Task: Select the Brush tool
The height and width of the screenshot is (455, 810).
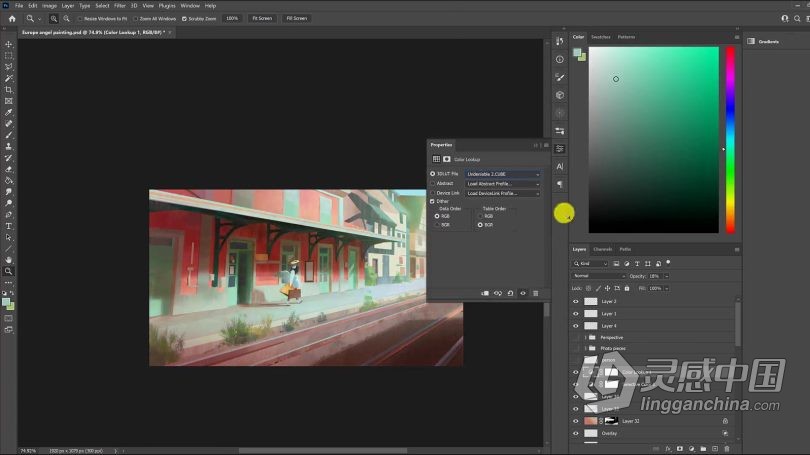Action: (x=9, y=135)
